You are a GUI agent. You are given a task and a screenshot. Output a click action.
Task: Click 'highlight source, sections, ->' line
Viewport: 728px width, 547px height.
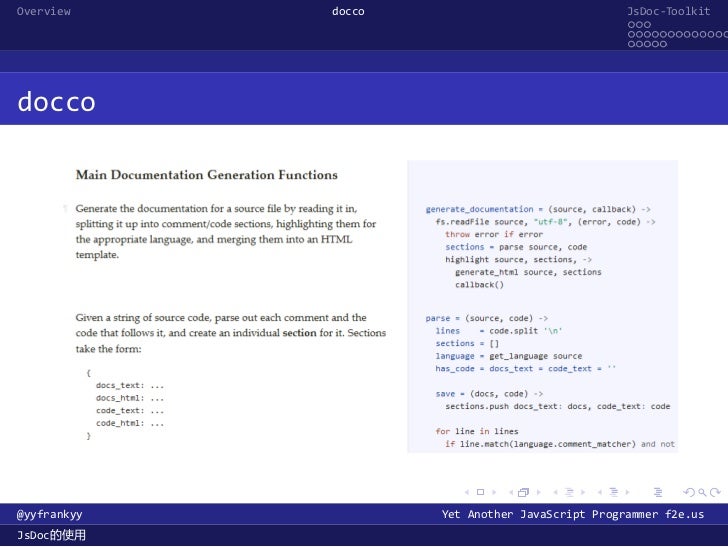pos(518,260)
